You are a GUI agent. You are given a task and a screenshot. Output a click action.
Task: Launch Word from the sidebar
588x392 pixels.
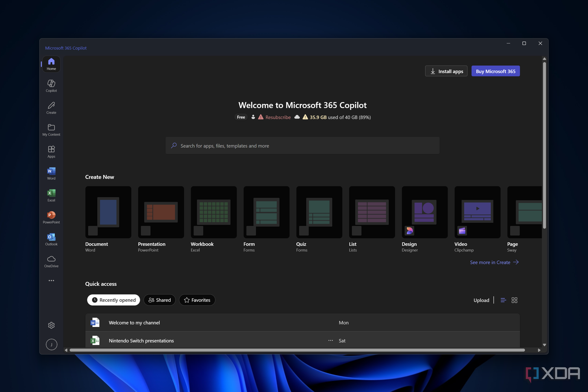point(51,174)
